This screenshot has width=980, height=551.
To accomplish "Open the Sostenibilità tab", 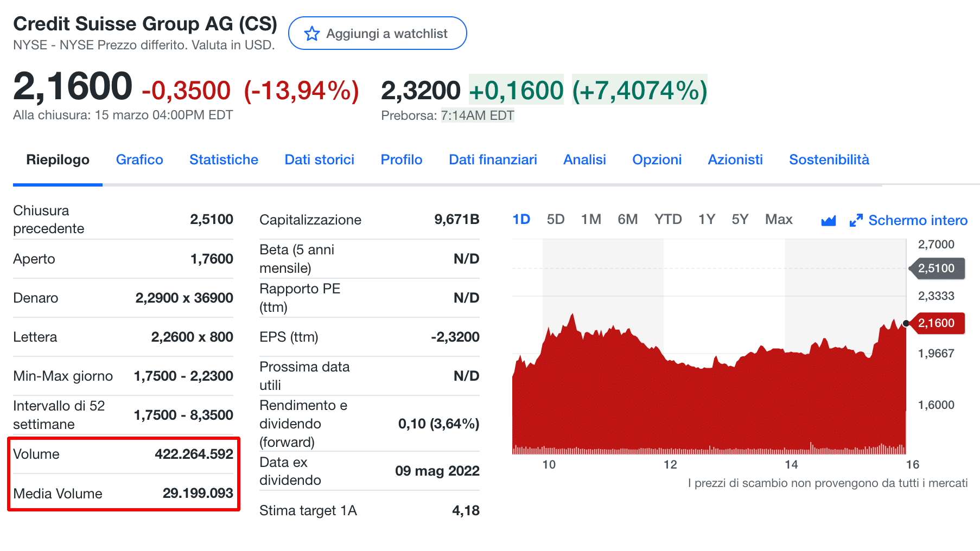I will 829,159.
